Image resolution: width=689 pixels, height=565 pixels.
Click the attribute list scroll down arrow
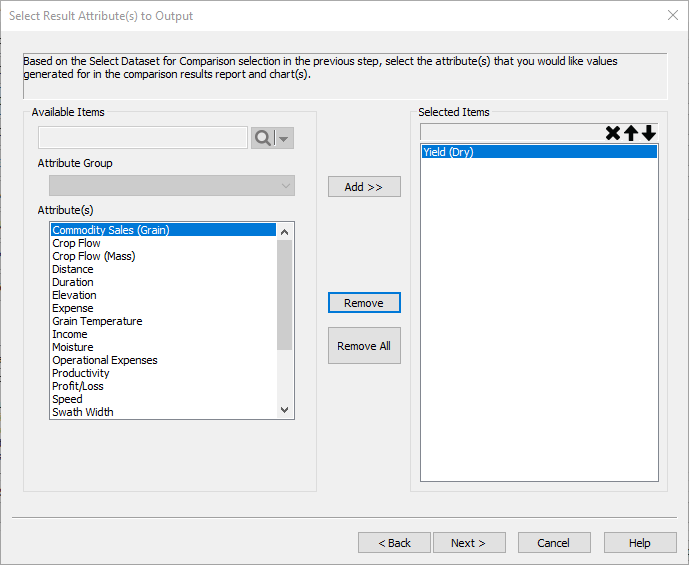(284, 410)
